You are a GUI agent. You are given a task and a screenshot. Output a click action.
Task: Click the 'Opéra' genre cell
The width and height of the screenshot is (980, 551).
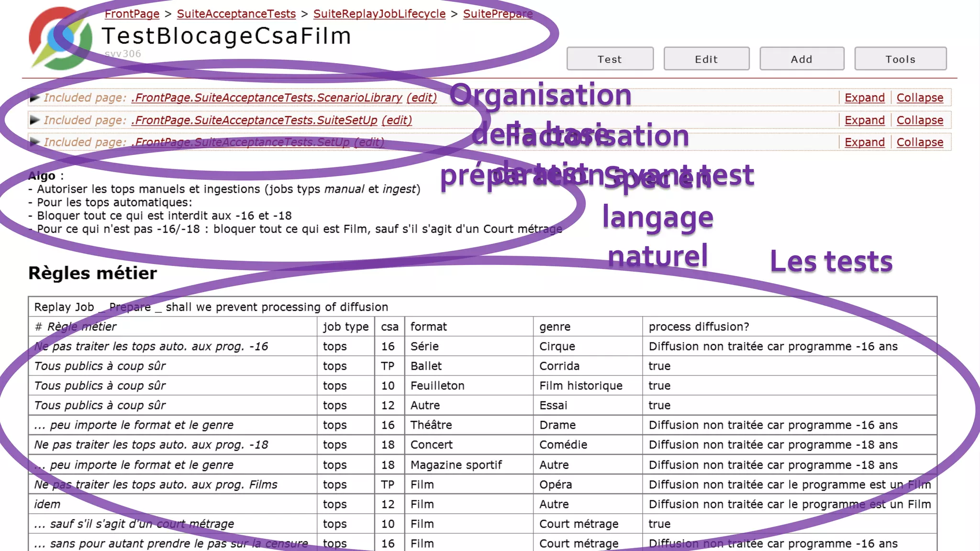588,485
